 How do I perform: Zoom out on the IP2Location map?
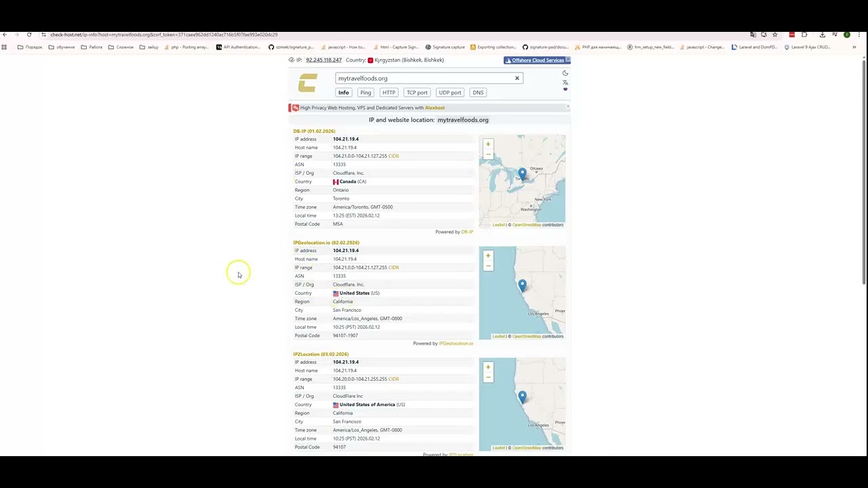488,377
